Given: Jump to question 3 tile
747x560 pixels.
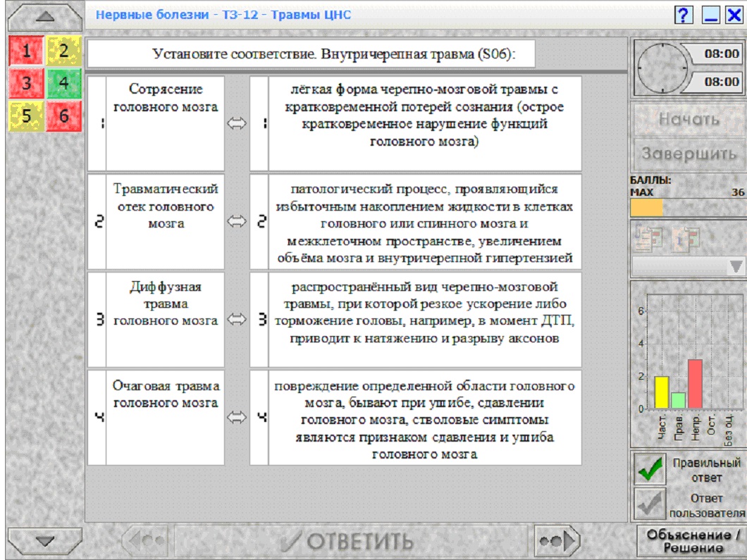Looking at the screenshot, I should coord(26,83).
